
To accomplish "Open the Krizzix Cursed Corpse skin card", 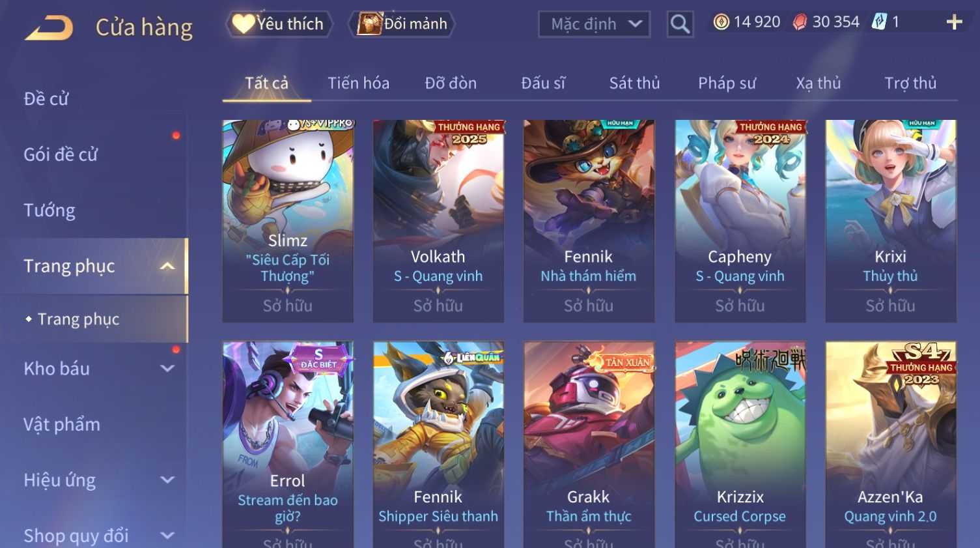I will [740, 444].
